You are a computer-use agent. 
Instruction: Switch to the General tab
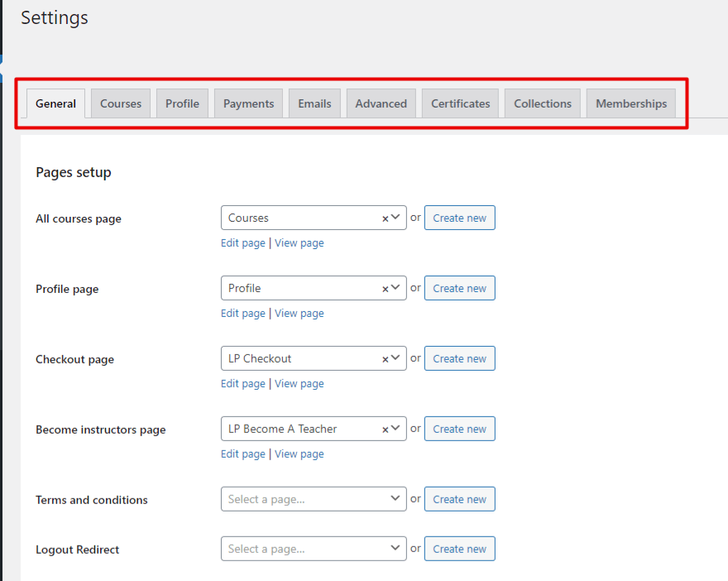pos(55,103)
